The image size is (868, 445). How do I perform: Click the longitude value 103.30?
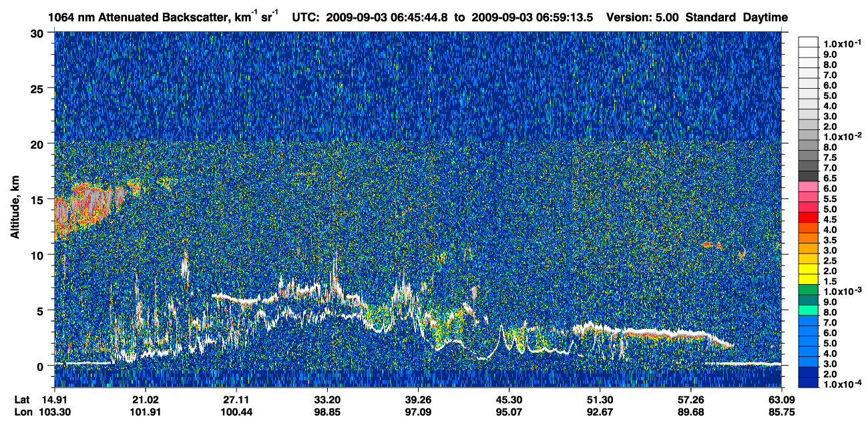click(x=55, y=412)
